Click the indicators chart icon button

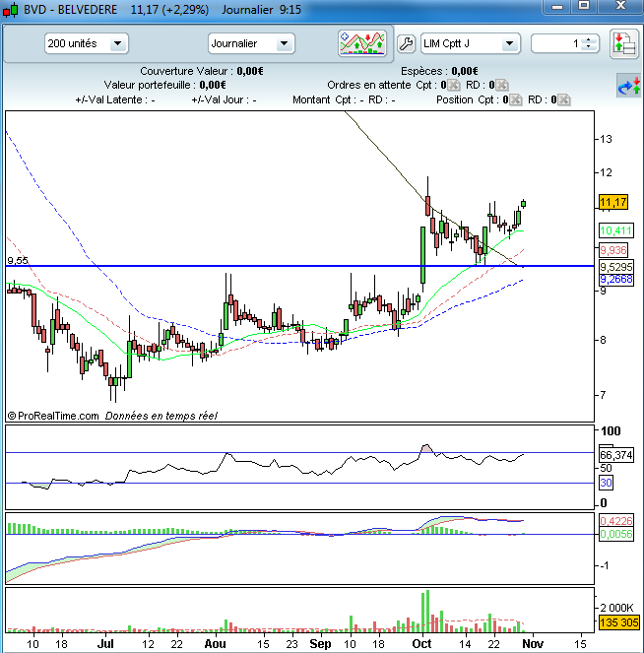362,43
